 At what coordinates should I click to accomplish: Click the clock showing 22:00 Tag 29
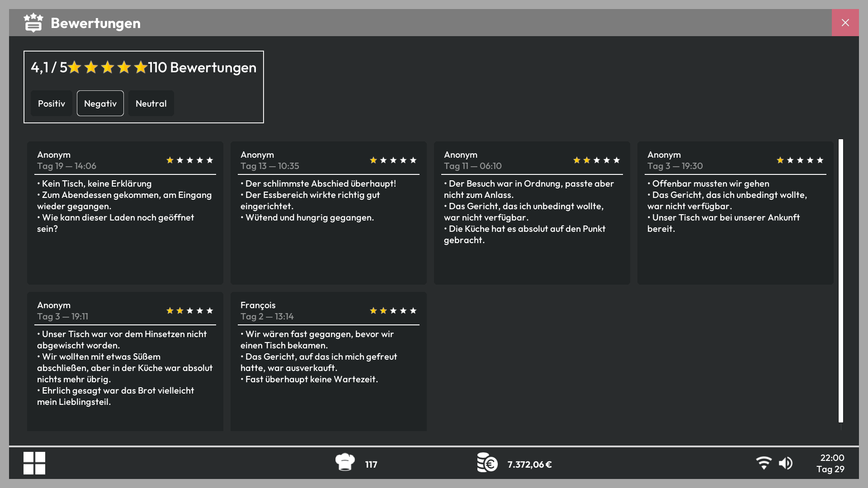pos(830,463)
